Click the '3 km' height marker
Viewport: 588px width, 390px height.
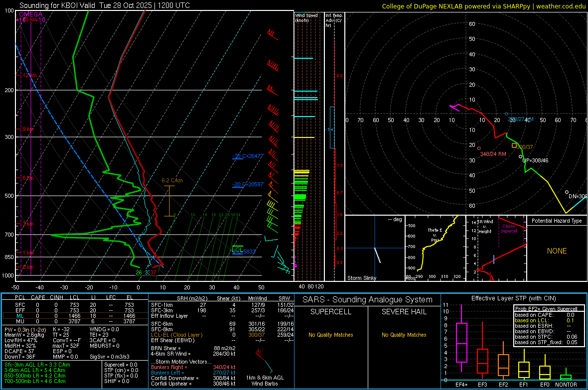pos(28,224)
